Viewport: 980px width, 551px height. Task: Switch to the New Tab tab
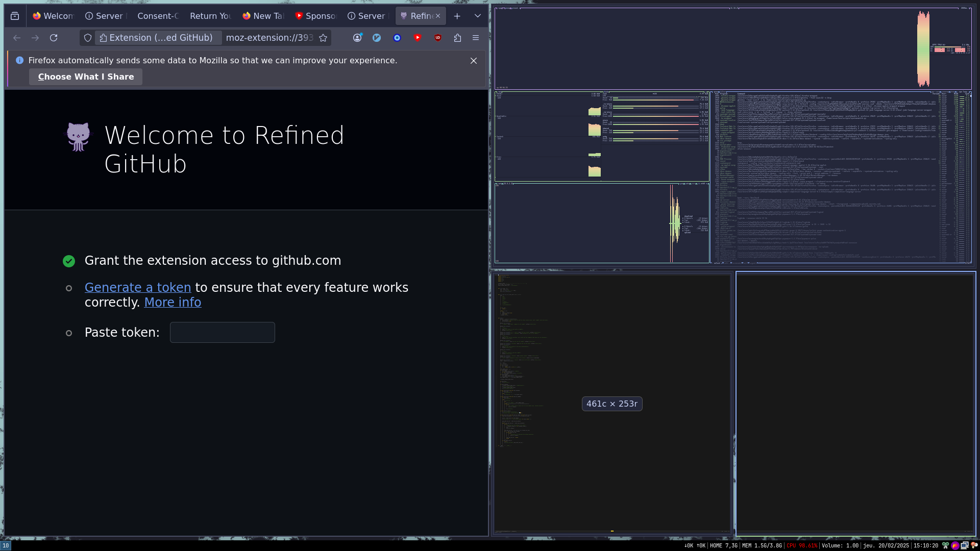click(x=262, y=16)
